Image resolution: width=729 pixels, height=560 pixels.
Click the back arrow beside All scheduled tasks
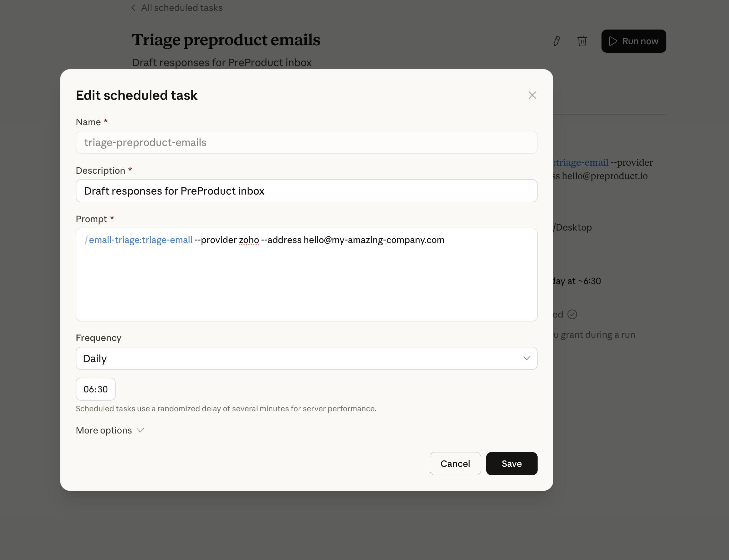click(x=133, y=7)
